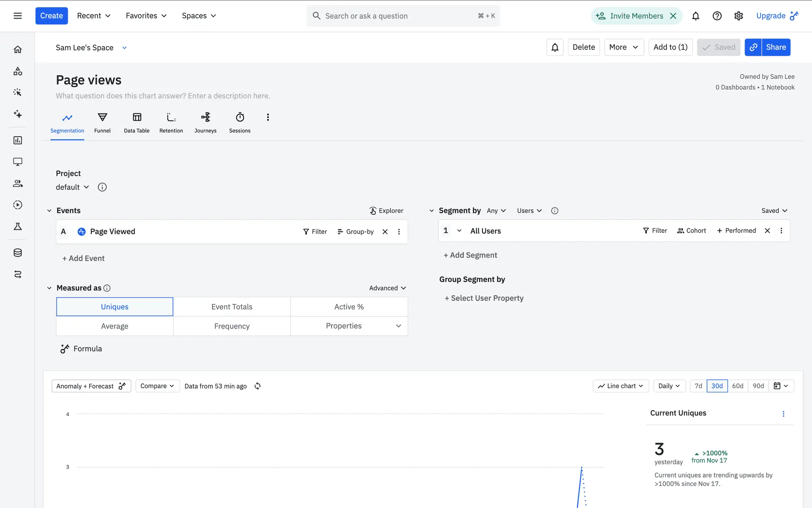This screenshot has height=508, width=812.
Task: Select the 90d date range
Action: coord(758,386)
